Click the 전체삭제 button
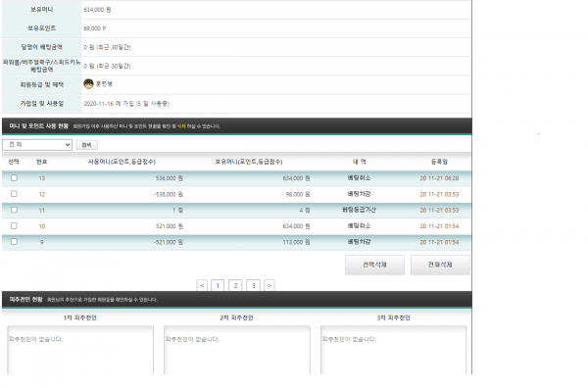The width and height of the screenshot is (588, 388). pyautogui.click(x=440, y=265)
